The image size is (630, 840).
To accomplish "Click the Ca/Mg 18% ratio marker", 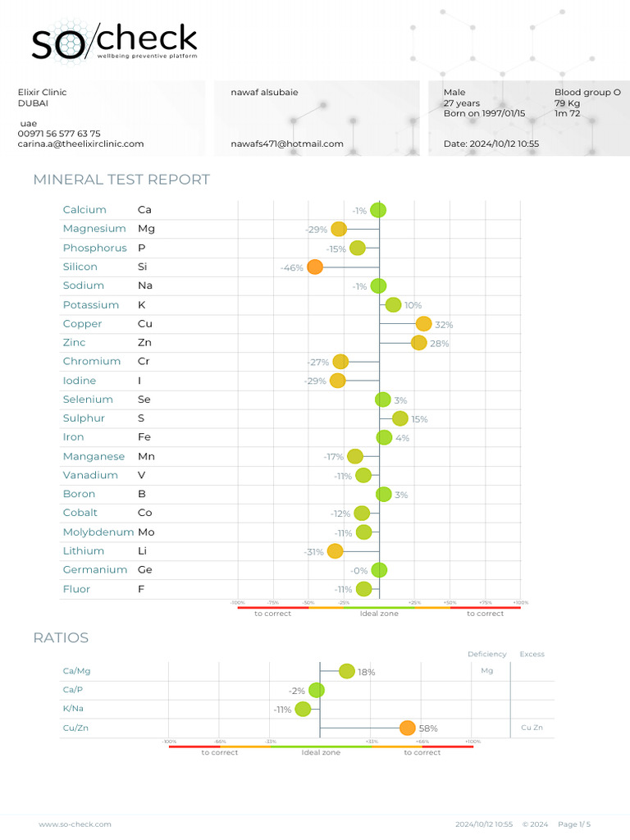I will click(x=346, y=671).
